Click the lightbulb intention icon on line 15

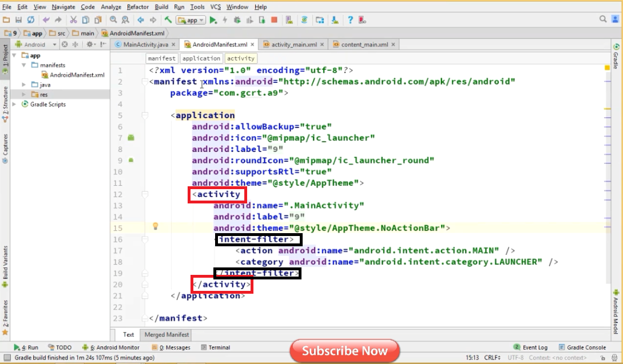click(x=156, y=226)
